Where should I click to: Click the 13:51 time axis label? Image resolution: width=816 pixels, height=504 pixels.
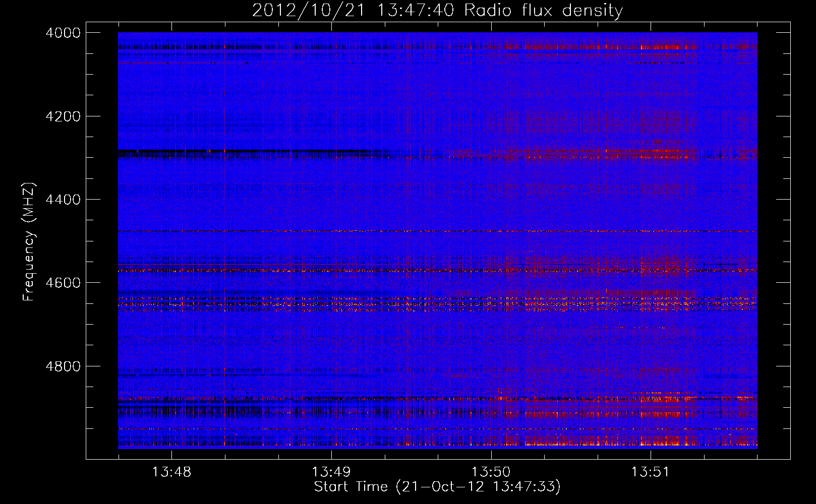(x=651, y=472)
